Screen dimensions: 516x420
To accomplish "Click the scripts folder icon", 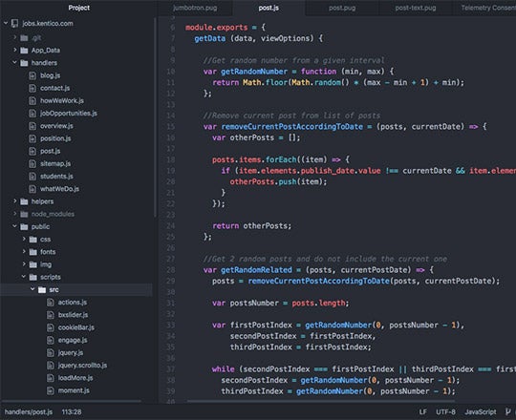I will click(32, 278).
